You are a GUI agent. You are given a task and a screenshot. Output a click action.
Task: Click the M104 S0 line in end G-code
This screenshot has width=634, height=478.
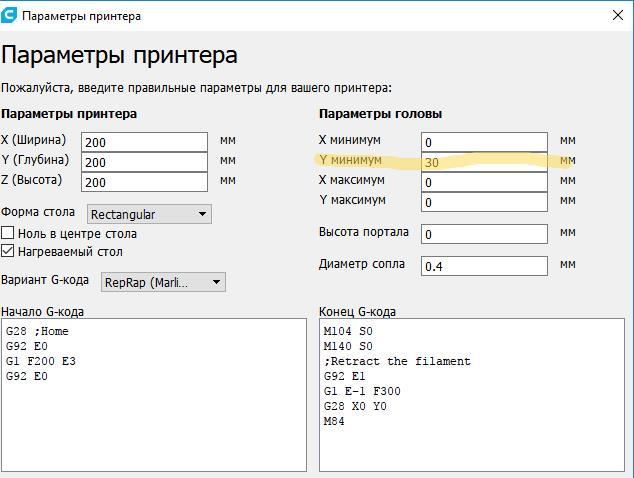[x=348, y=331]
